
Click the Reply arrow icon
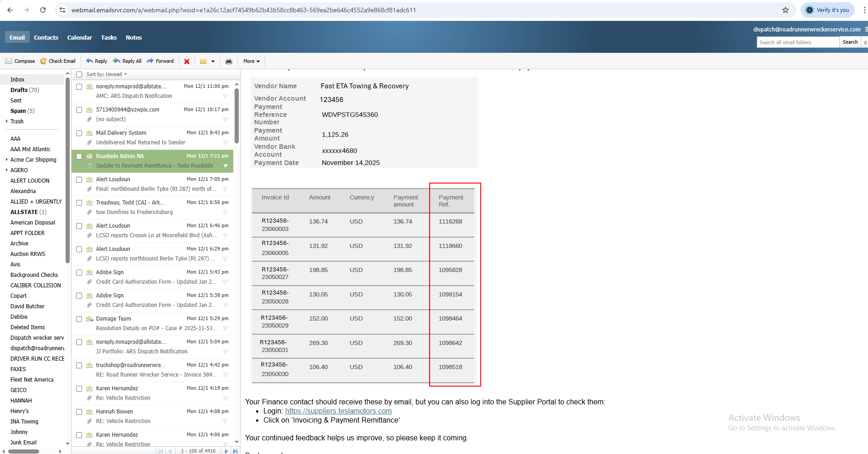(x=90, y=61)
